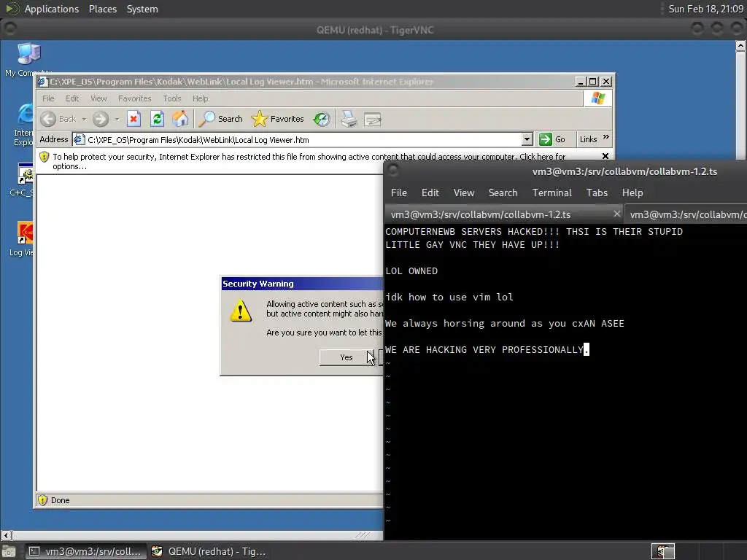Click the line 'LOL OWNED' in vim

tap(411, 271)
